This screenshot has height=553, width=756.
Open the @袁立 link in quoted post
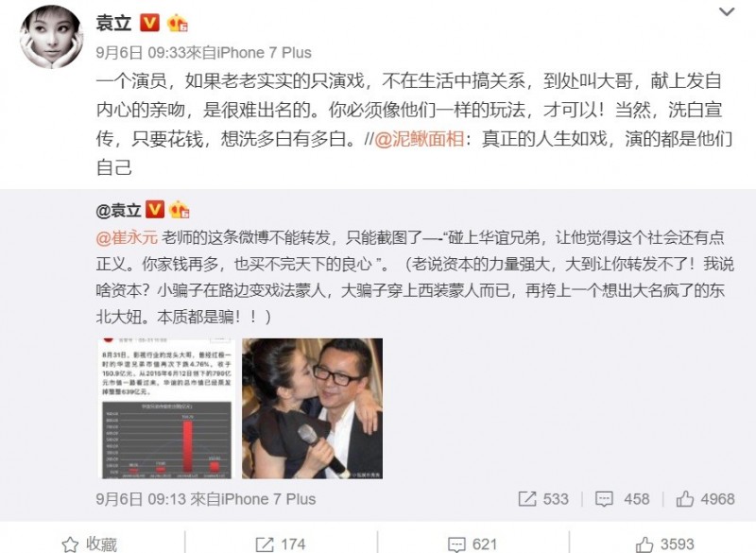pyautogui.click(x=119, y=210)
